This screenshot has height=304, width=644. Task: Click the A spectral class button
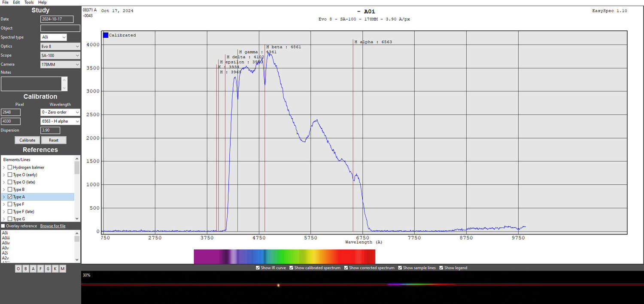[x=33, y=269]
